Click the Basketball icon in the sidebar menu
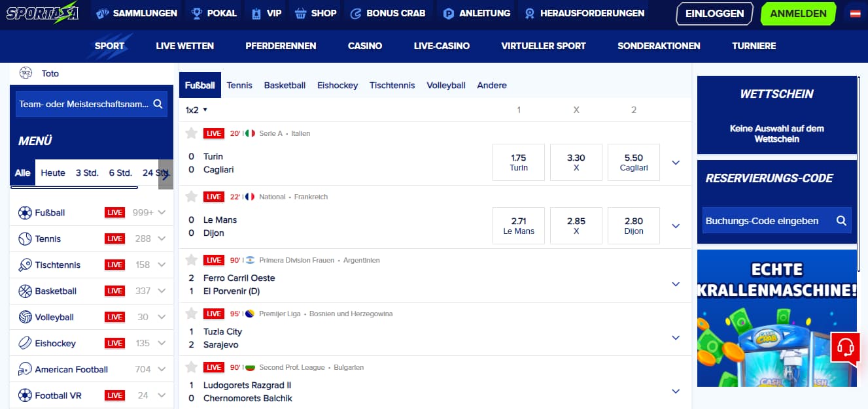868x409 pixels. 25,291
